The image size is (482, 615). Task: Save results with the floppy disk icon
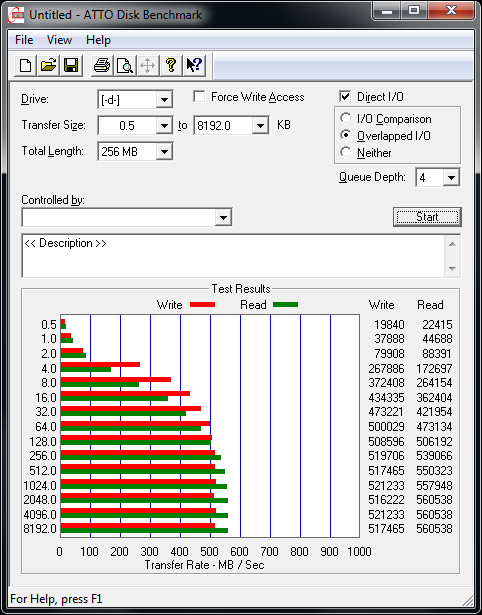[71, 65]
